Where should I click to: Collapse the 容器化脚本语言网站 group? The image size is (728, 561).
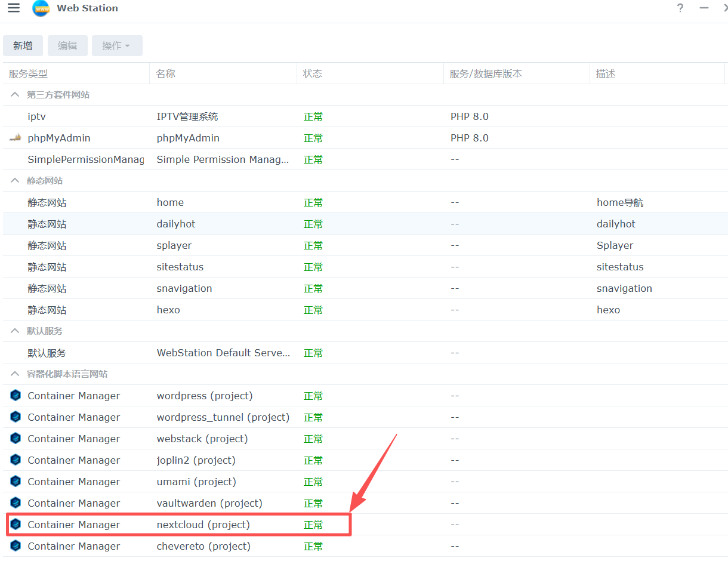(x=16, y=374)
